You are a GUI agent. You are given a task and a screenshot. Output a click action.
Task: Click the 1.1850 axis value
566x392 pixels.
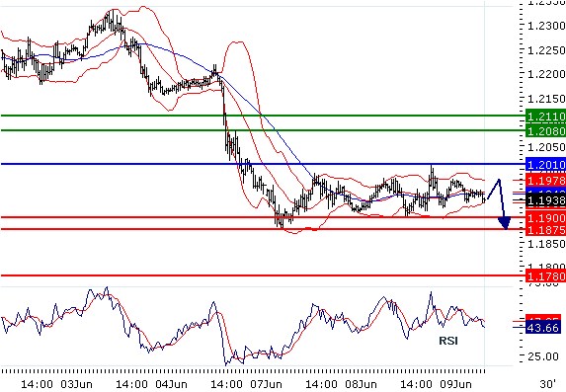(x=546, y=244)
